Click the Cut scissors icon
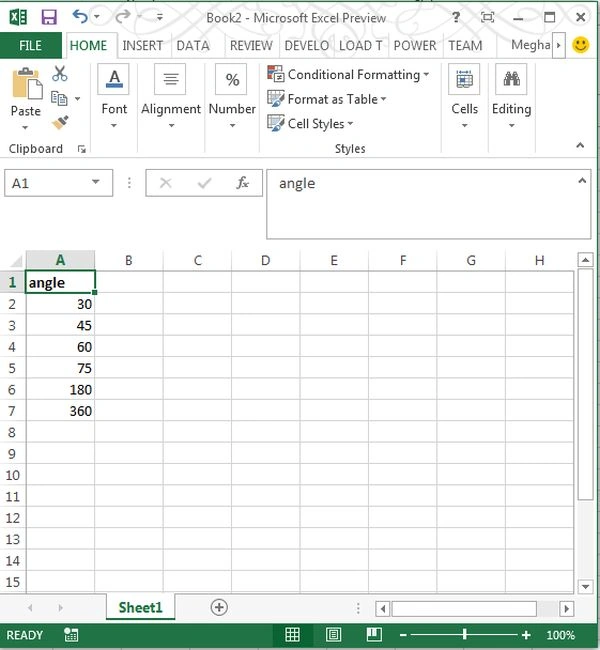This screenshot has height=650, width=600. [x=60, y=73]
